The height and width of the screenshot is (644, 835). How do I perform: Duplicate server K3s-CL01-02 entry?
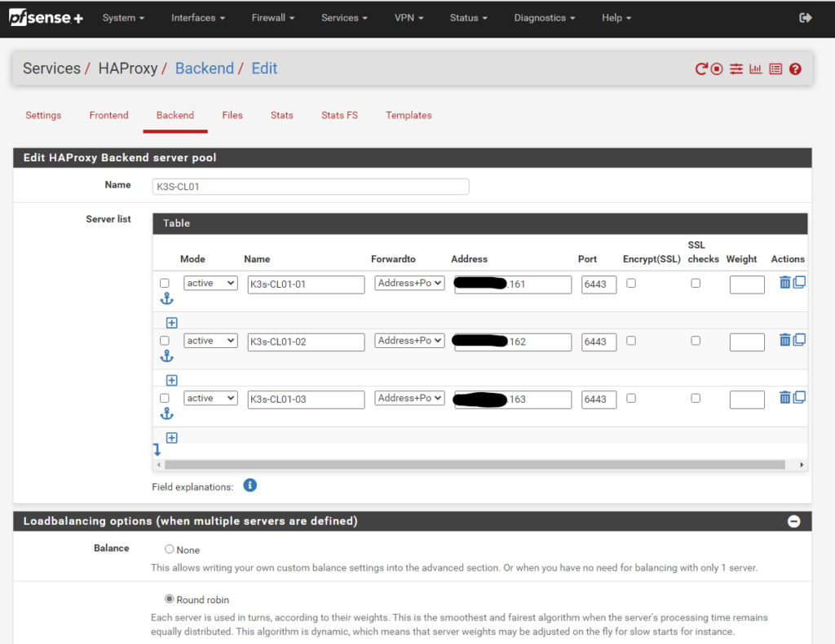coord(799,340)
